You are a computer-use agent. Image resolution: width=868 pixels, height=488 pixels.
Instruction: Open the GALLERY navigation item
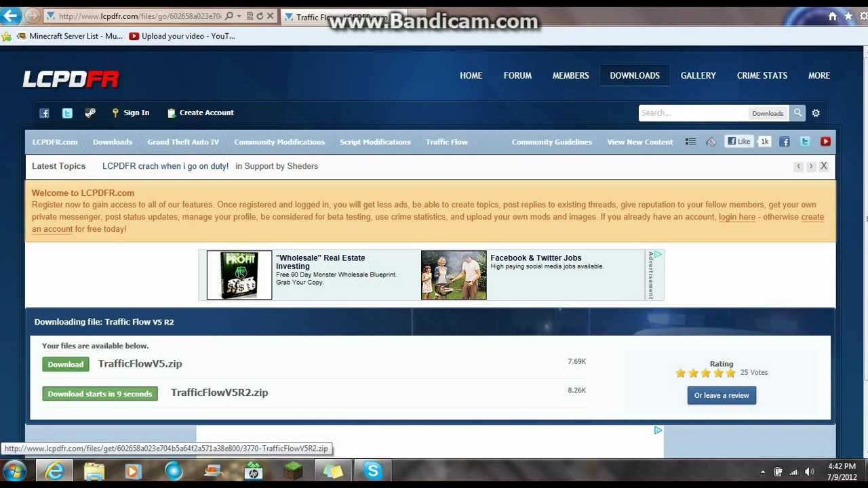pyautogui.click(x=698, y=75)
